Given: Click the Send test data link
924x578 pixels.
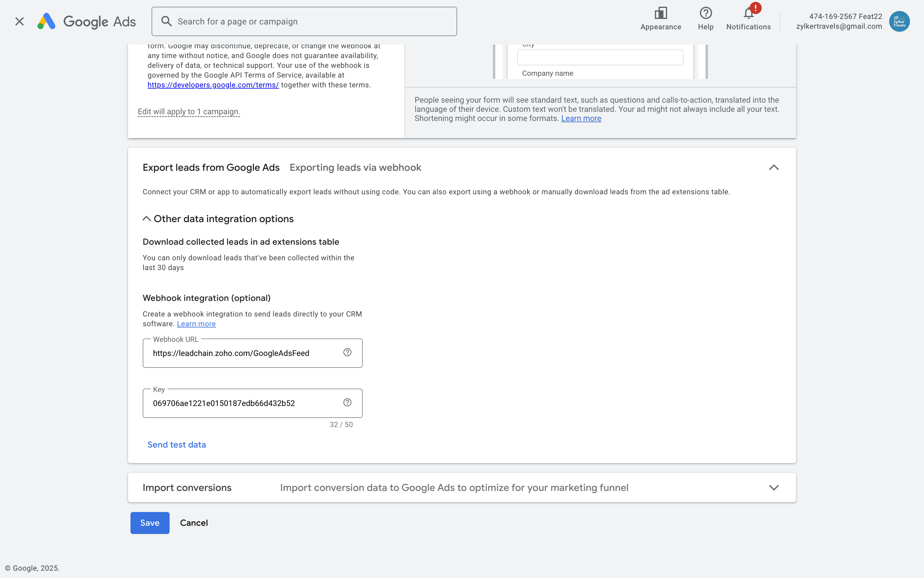Looking at the screenshot, I should [x=177, y=444].
